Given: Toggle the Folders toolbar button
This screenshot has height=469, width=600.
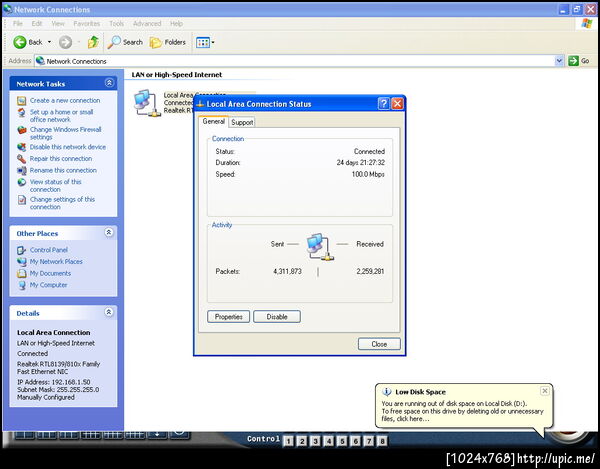Looking at the screenshot, I should (x=168, y=42).
